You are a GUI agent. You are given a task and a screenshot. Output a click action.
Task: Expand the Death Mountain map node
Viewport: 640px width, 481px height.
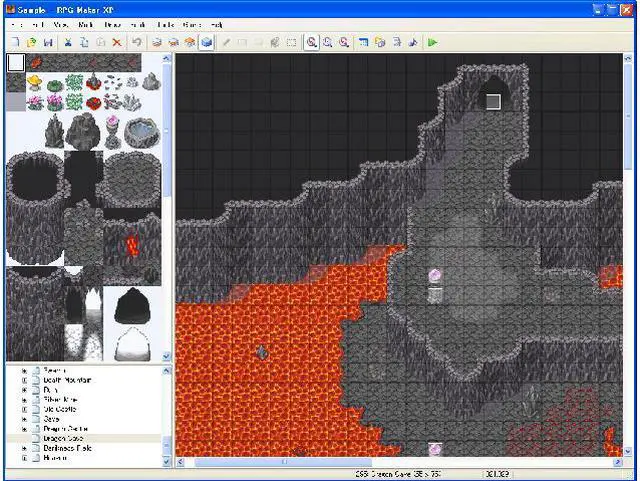click(23, 380)
